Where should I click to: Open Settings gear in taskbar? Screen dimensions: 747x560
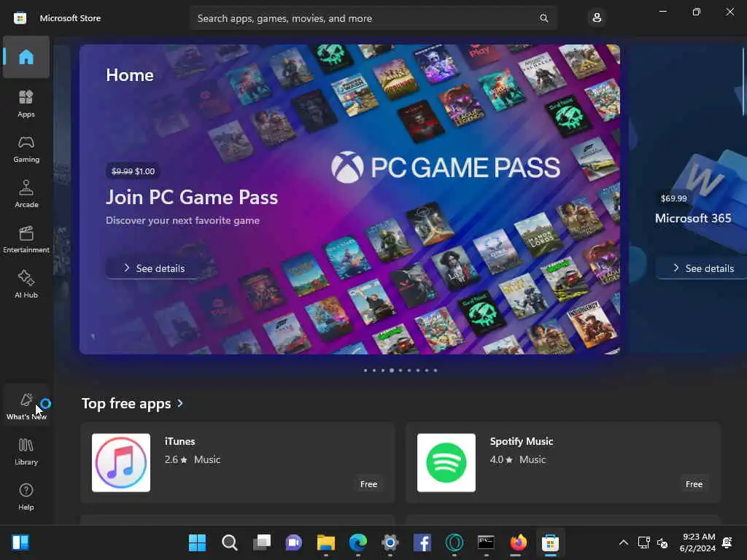(x=390, y=542)
